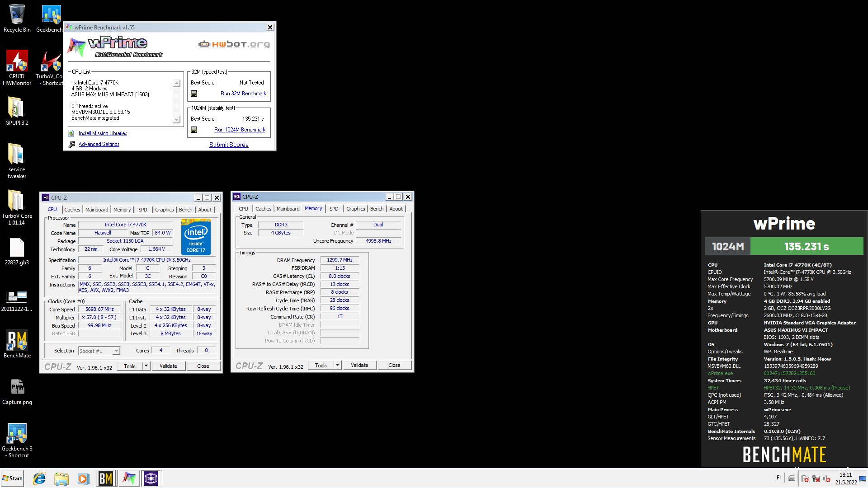The width and height of the screenshot is (868, 488).
Task: Click the Multiplier x 57.0 value field
Action: (x=99, y=318)
